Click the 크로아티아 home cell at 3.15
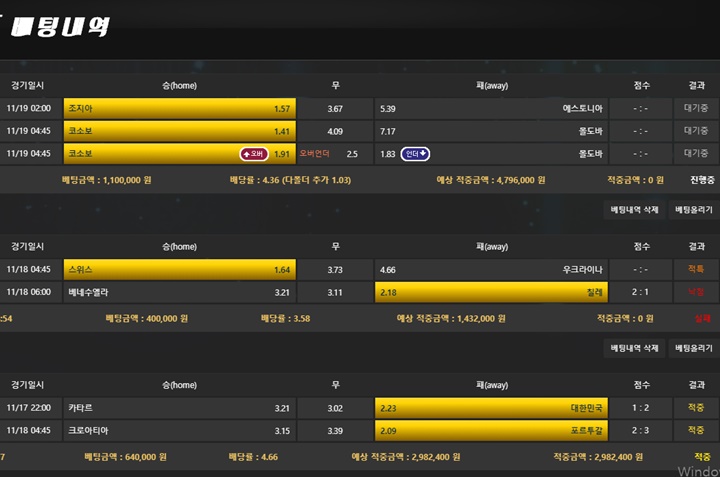 (x=180, y=430)
